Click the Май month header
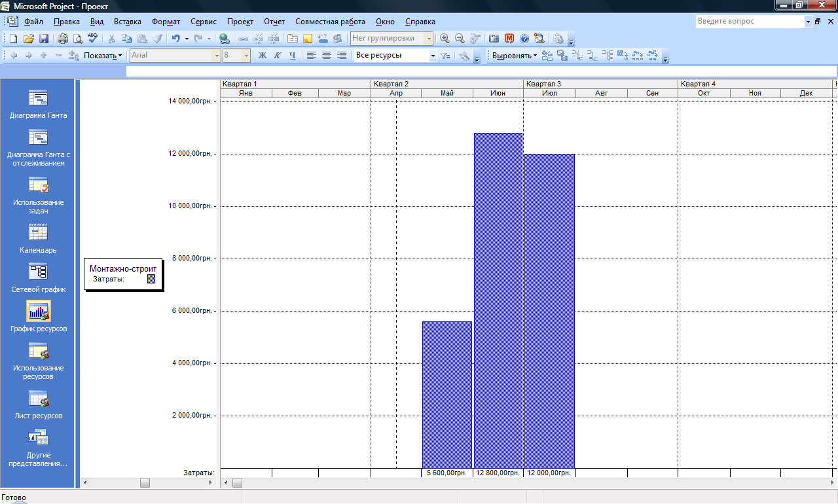The height and width of the screenshot is (504, 838). point(447,94)
